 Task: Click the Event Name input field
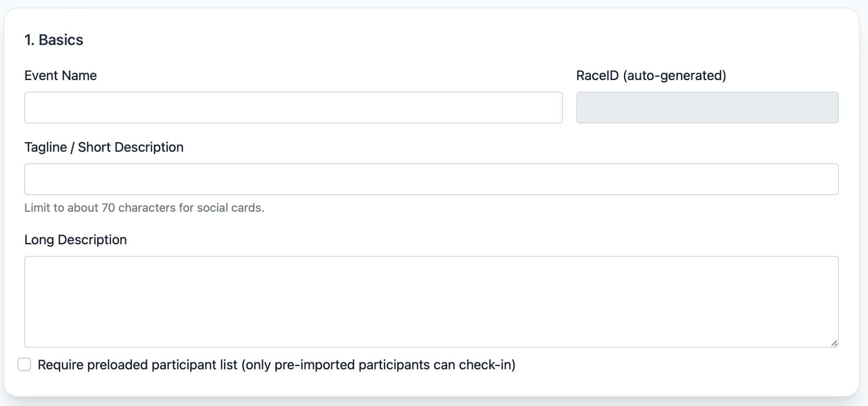tap(293, 108)
